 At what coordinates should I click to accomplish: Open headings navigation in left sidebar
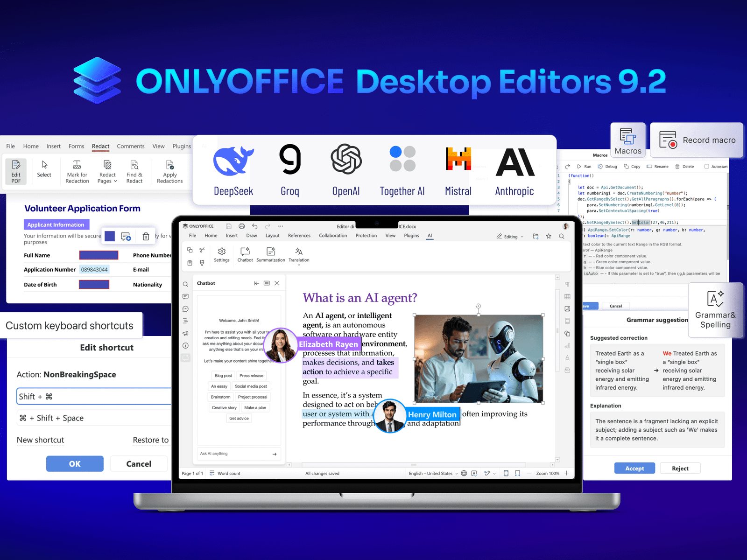[185, 321]
